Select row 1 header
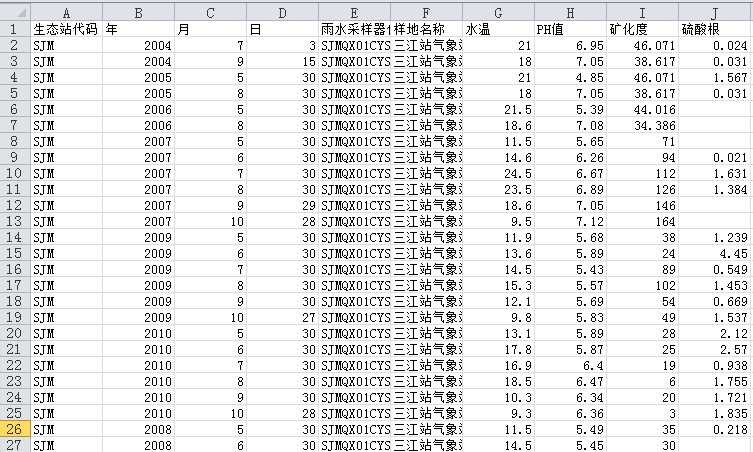Screen dimensions: 753x452 pyautogui.click(x=15, y=29)
